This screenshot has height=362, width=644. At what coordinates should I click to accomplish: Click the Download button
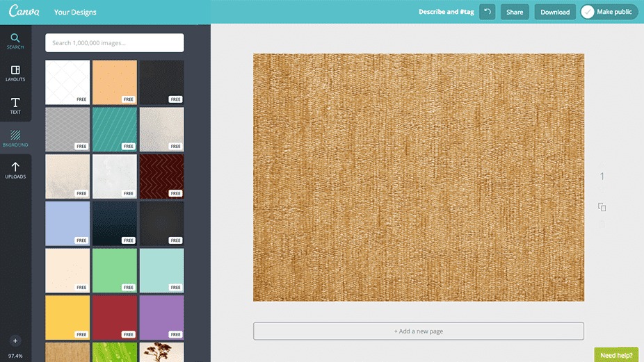pos(555,12)
